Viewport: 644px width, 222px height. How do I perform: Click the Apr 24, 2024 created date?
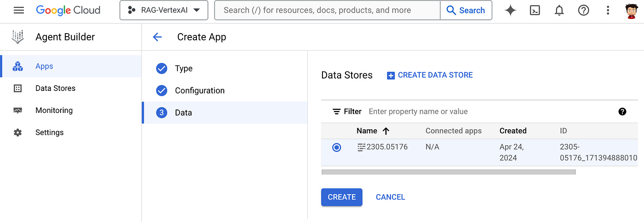pyautogui.click(x=512, y=152)
